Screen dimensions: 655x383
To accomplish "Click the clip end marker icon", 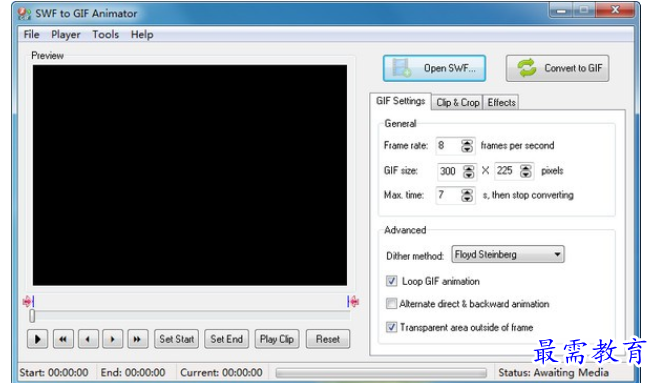I will (353, 301).
